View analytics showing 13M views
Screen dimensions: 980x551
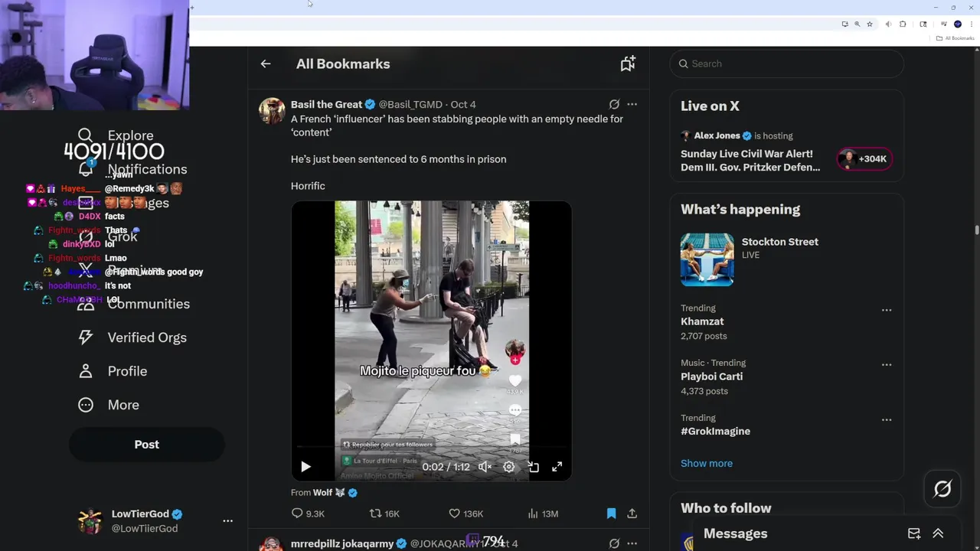(x=544, y=514)
